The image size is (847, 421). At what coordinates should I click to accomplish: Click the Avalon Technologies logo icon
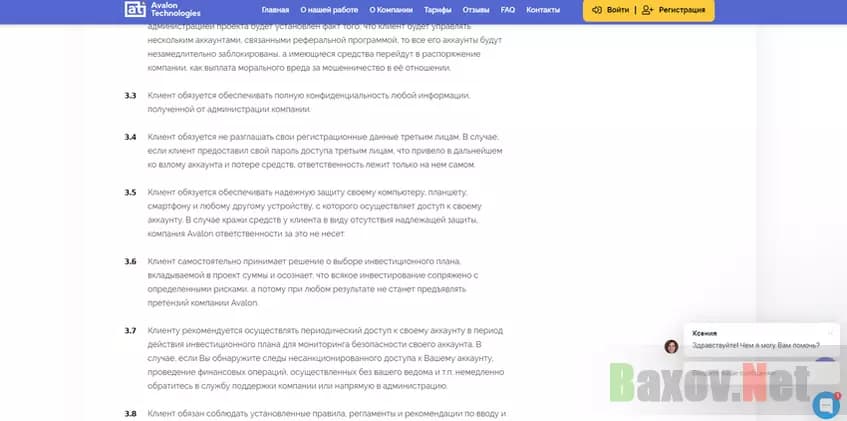[135, 9]
